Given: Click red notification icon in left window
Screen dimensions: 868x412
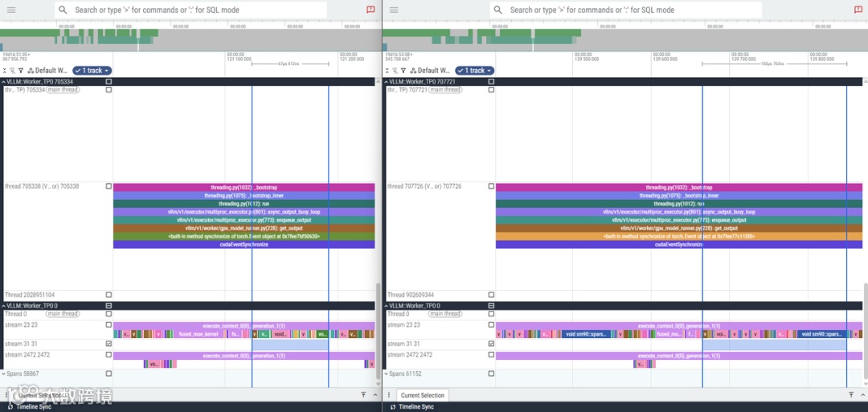Looking at the screenshot, I should (x=371, y=10).
